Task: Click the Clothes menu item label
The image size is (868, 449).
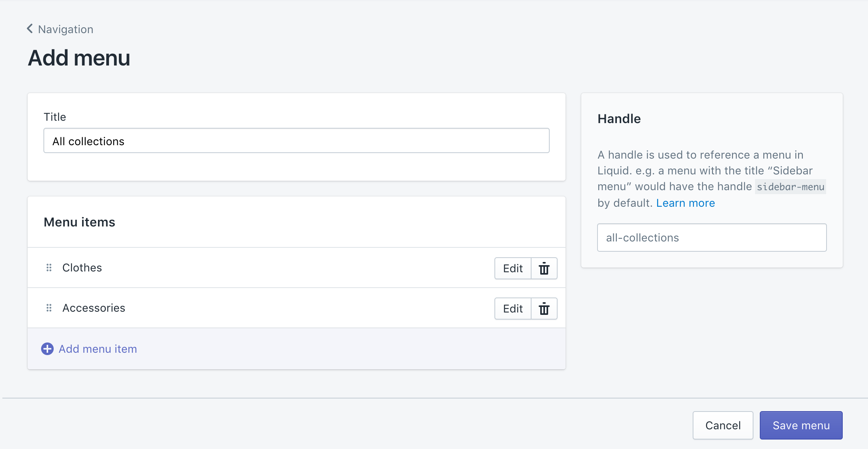Action: click(x=82, y=268)
